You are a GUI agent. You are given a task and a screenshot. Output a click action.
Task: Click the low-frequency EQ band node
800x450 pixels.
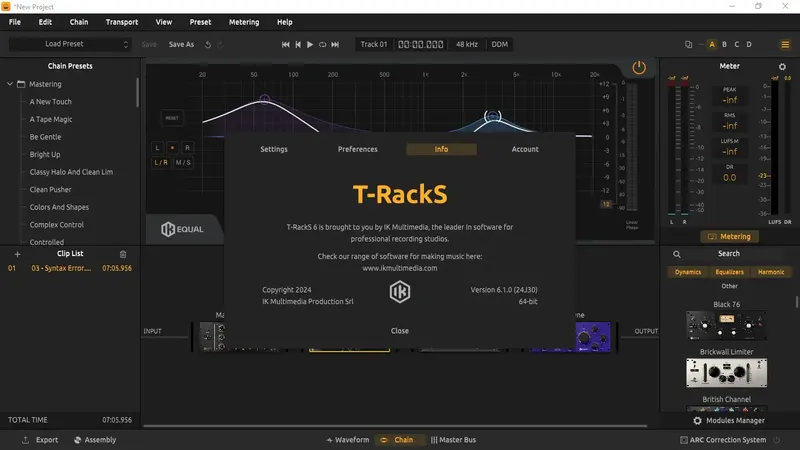(x=264, y=98)
